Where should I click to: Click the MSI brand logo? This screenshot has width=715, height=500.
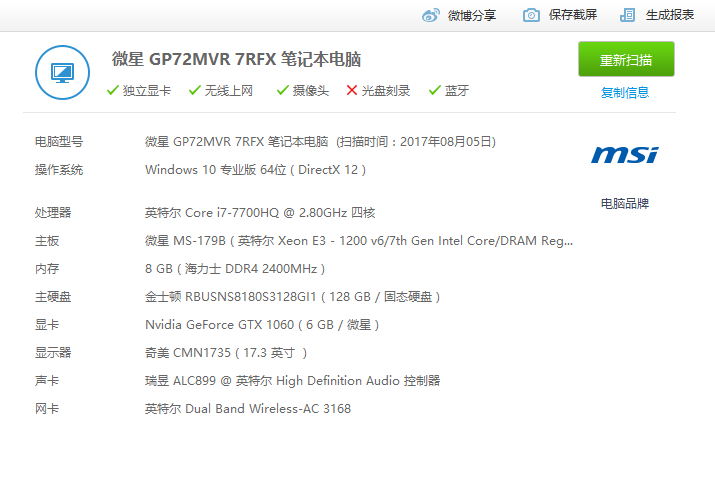click(625, 155)
